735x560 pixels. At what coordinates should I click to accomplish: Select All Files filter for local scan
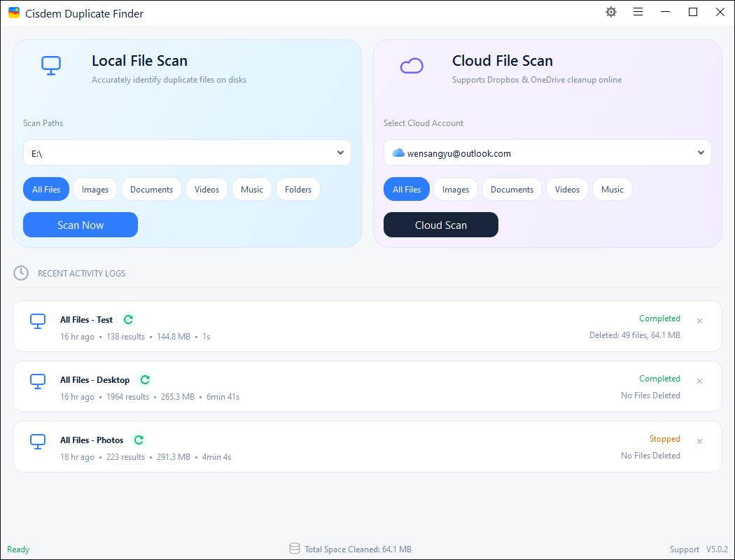click(x=46, y=189)
